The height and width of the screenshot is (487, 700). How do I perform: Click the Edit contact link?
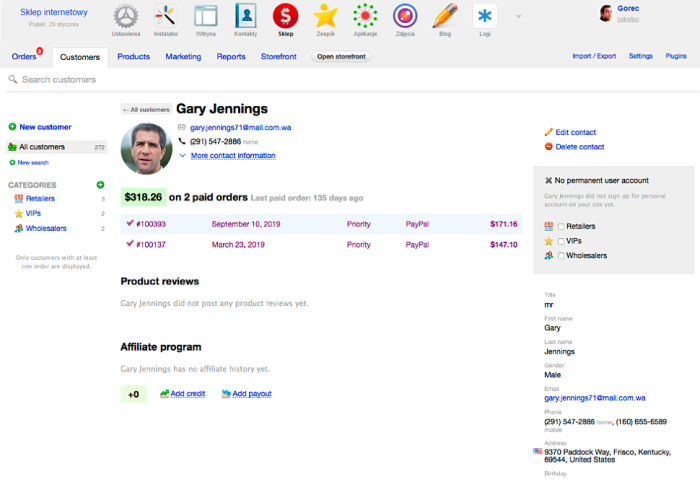[x=575, y=132]
